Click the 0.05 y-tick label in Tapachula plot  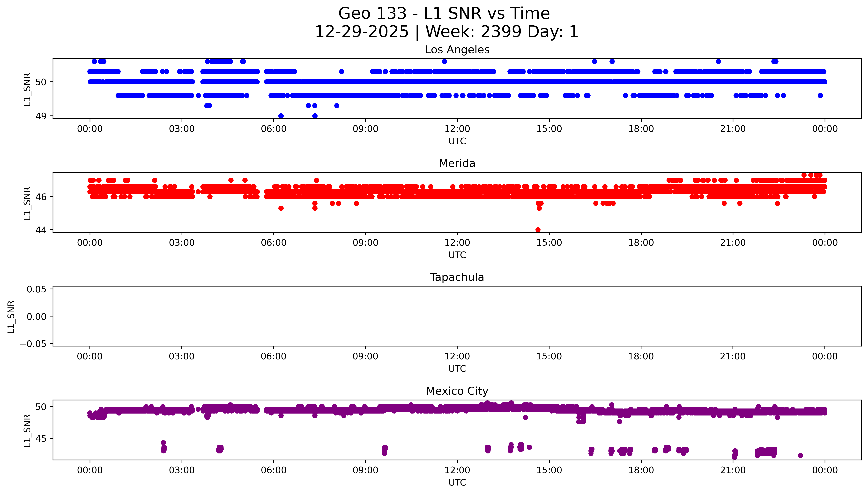click(x=37, y=289)
